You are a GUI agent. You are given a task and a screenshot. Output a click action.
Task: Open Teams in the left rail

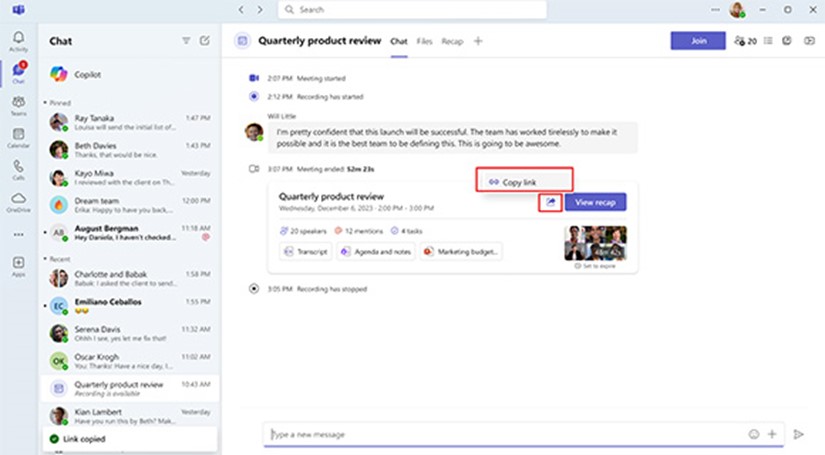tap(18, 106)
